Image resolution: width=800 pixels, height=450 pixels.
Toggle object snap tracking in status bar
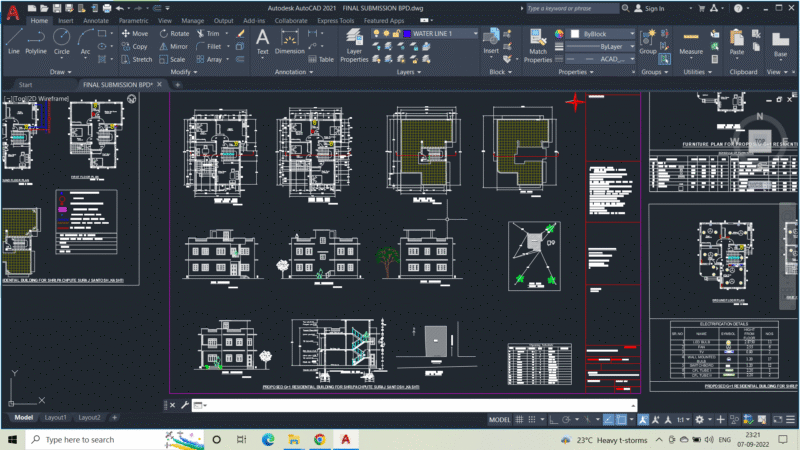click(x=608, y=419)
